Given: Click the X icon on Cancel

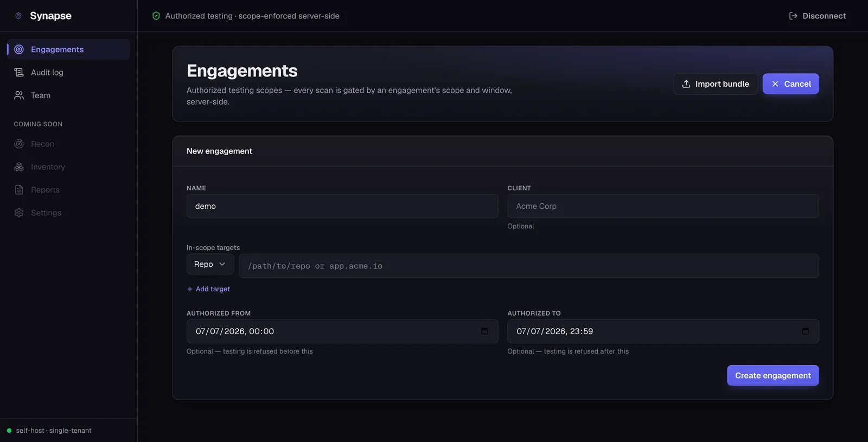Looking at the screenshot, I should pos(775,84).
